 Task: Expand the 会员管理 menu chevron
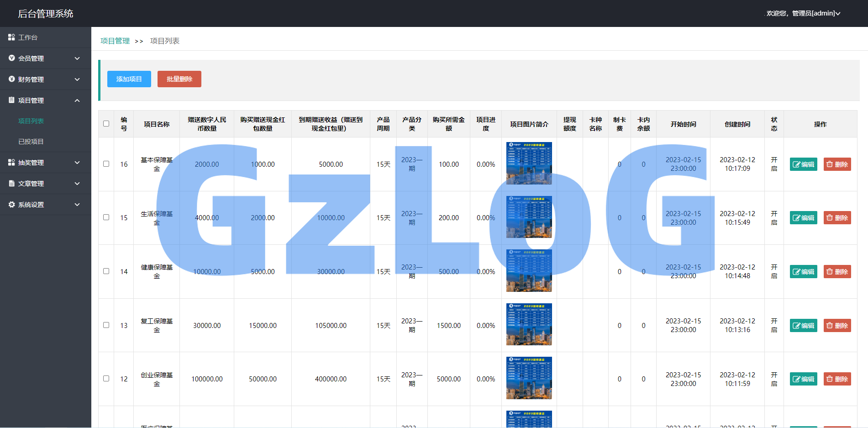(77, 58)
